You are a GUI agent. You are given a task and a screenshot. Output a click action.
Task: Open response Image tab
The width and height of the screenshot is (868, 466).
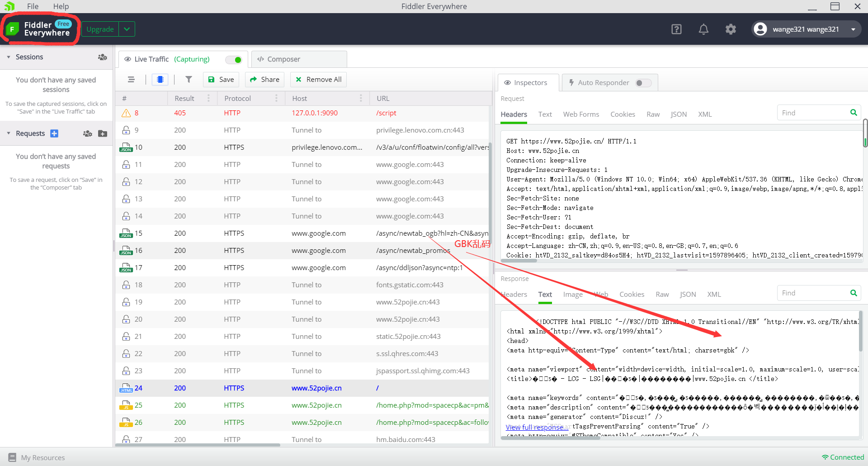point(573,295)
